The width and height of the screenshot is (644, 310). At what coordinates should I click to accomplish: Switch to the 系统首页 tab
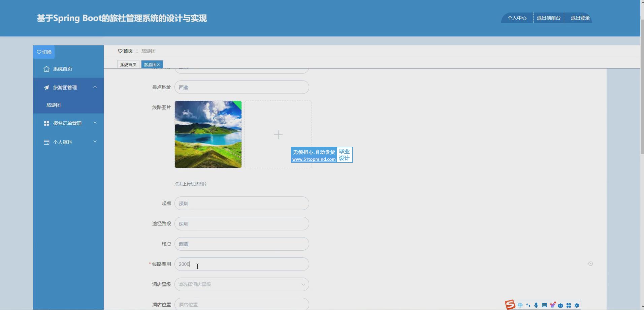pyautogui.click(x=128, y=65)
